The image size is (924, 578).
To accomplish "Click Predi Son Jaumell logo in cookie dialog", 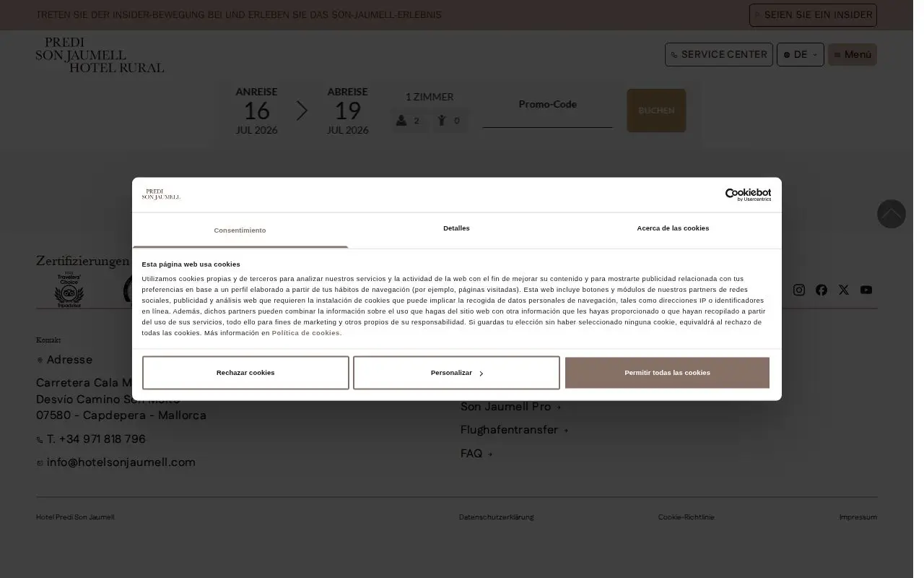I will 161,194.
